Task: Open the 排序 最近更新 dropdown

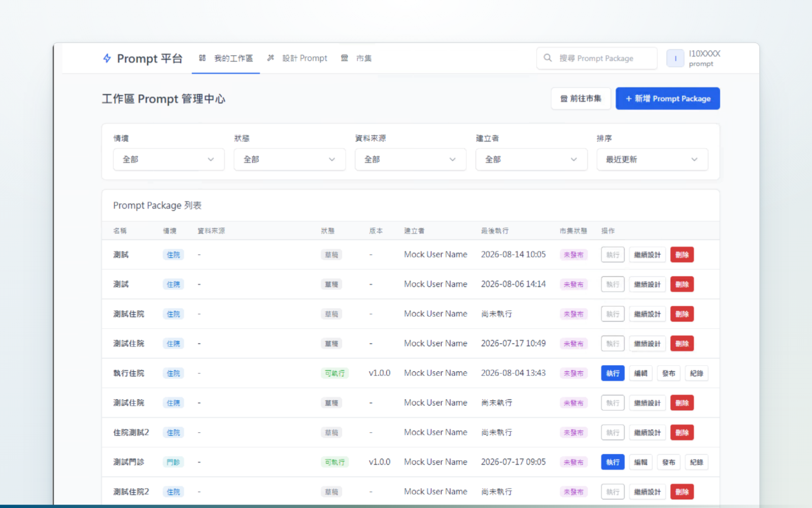Action: click(652, 160)
